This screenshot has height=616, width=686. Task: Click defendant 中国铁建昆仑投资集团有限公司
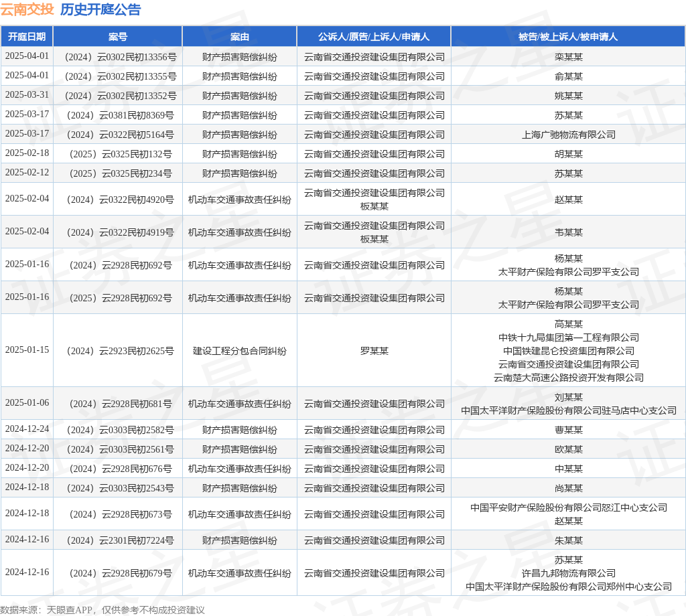pos(568,351)
